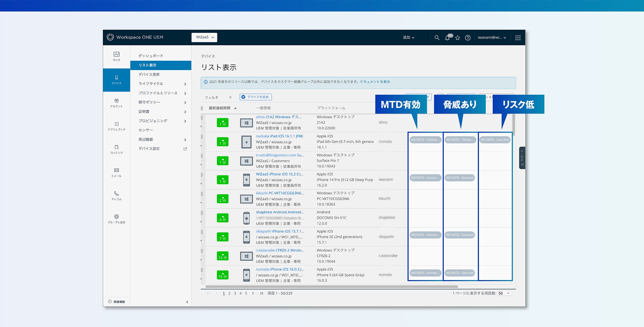Open shapktest Android device link
This screenshot has height=327, width=644.
tap(280, 212)
